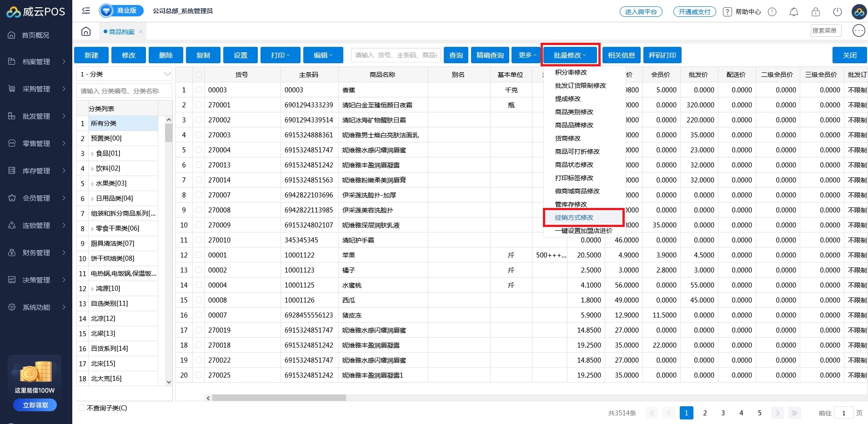Click the 精确查询 button
Screen dimensions: 868x424
point(490,55)
